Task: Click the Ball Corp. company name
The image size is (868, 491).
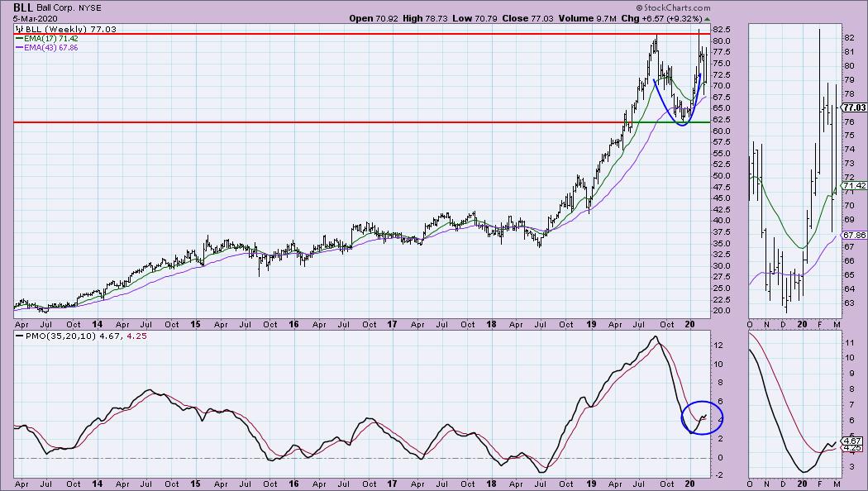Action: [x=56, y=8]
